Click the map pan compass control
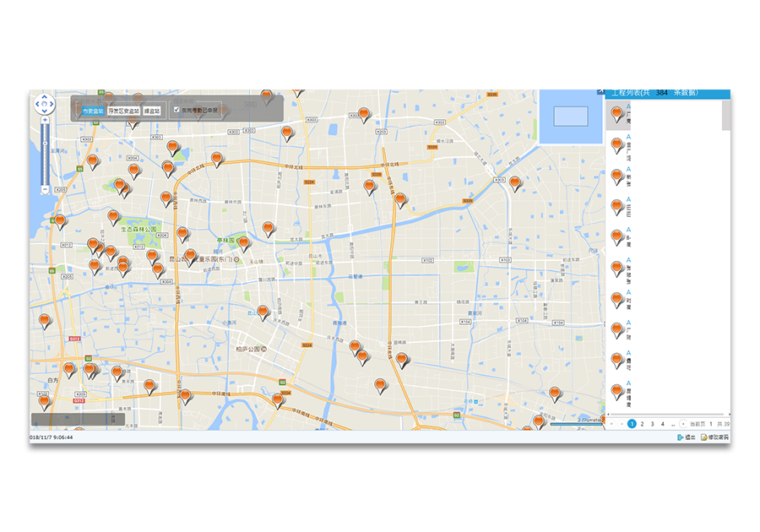Viewport: 760px width, 532px height. tap(45, 105)
